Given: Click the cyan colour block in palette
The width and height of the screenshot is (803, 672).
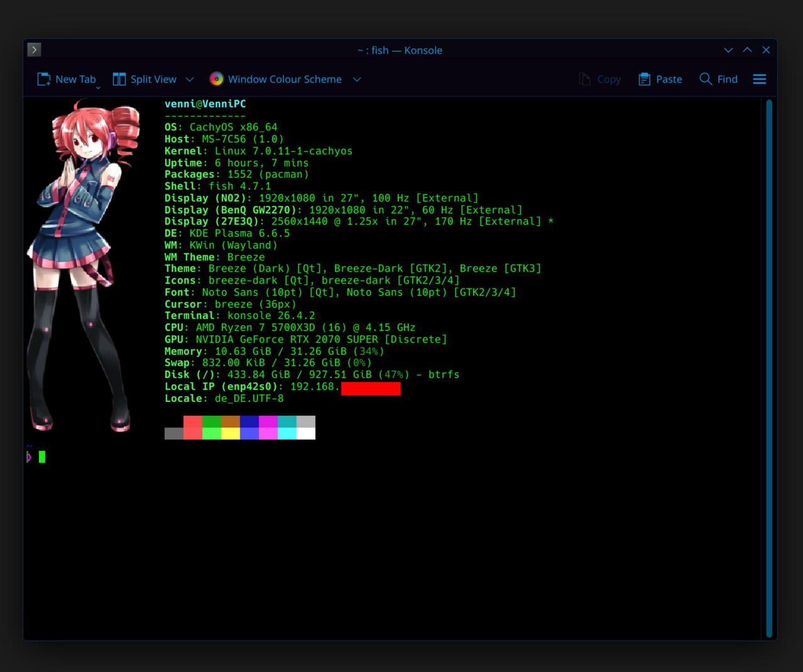Looking at the screenshot, I should (x=287, y=433).
